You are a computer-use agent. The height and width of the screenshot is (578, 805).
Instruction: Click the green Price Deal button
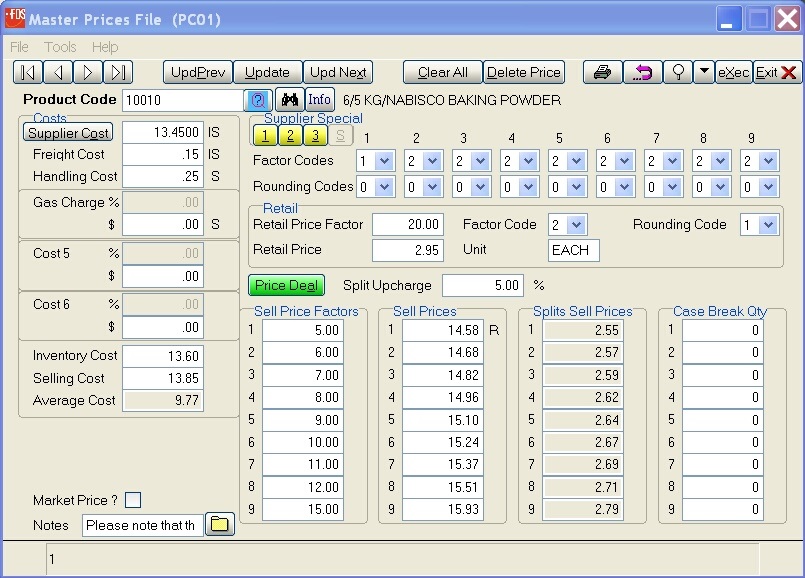pyautogui.click(x=286, y=285)
